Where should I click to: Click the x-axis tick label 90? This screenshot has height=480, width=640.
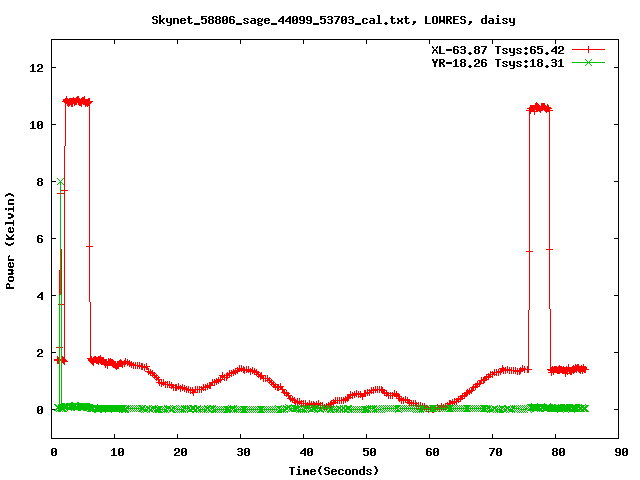point(621,452)
